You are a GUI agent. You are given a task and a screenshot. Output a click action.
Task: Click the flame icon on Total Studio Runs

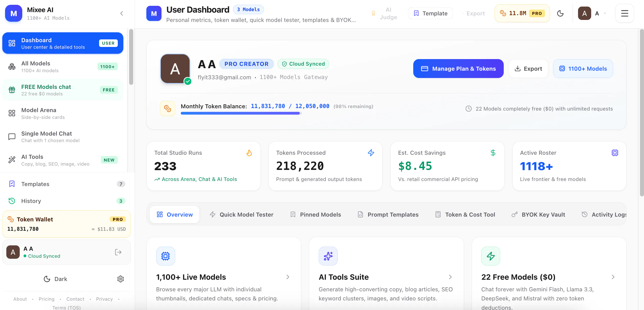point(249,153)
